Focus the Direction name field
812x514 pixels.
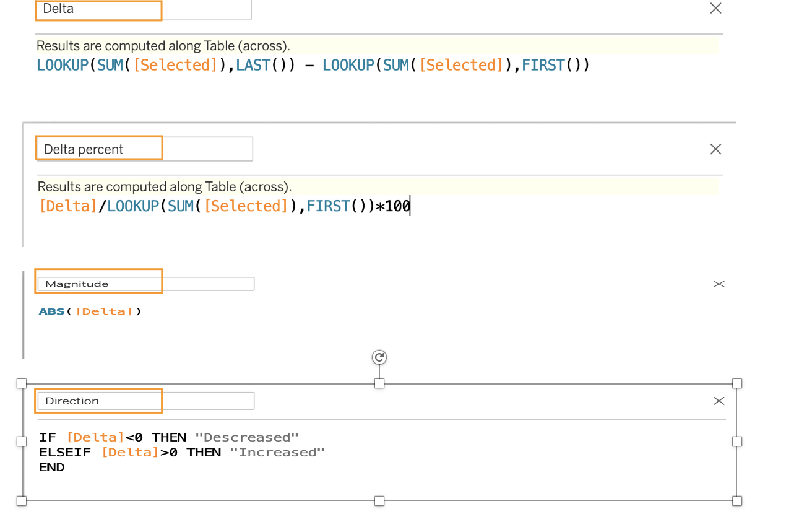[146, 401]
